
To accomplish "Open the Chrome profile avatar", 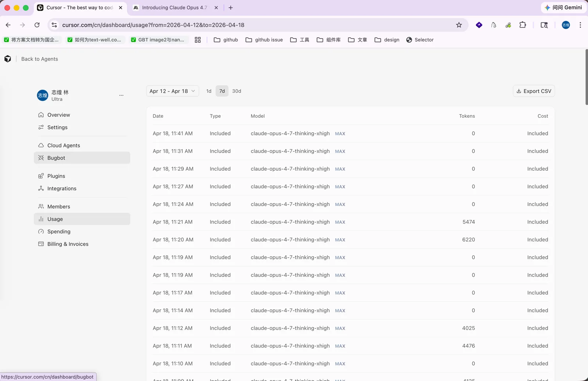I will click(566, 25).
